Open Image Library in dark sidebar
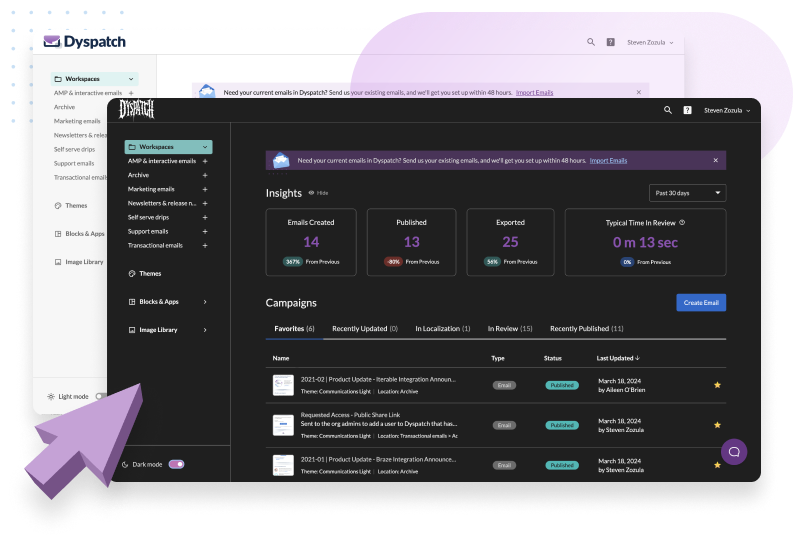This screenshot has width=800, height=539. coord(153,330)
